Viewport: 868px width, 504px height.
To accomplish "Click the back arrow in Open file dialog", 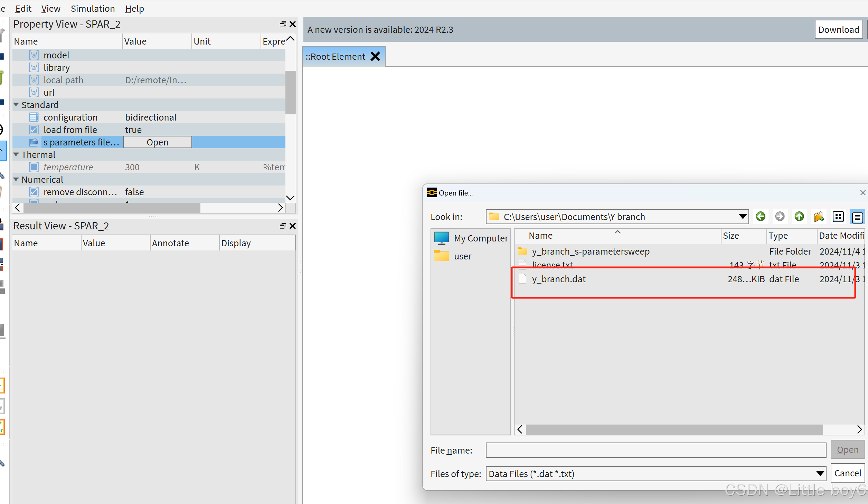I will pos(761,217).
